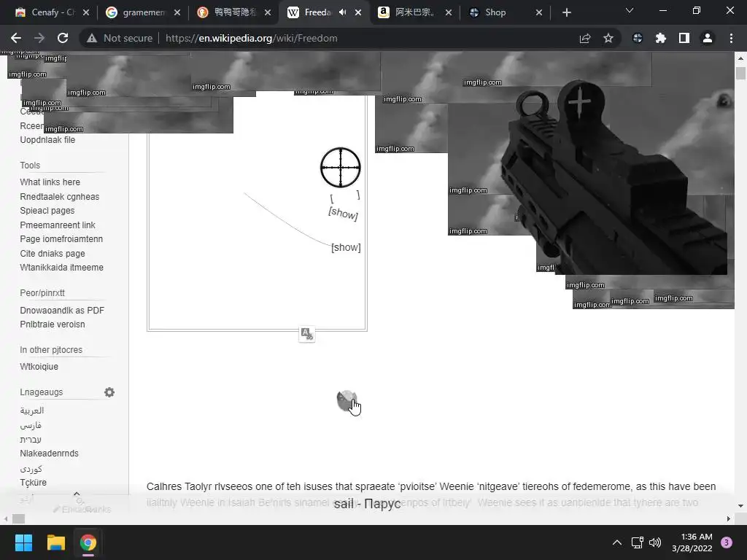
Task: Open Pmeemanreent link
Action: (58, 225)
